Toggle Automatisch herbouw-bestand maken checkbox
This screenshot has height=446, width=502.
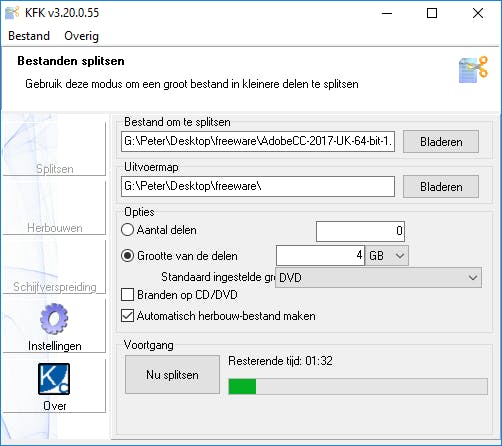(127, 316)
